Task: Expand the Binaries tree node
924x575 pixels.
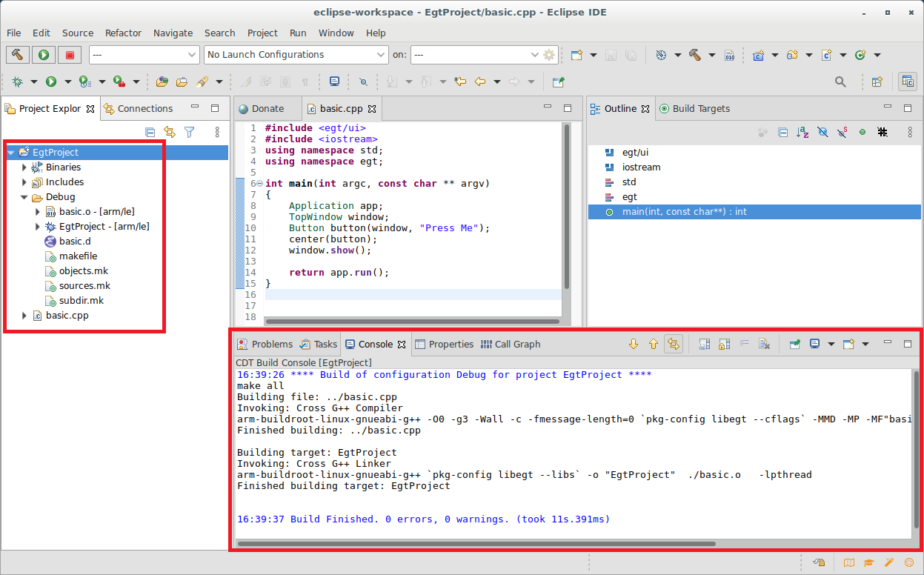Action: pos(25,167)
